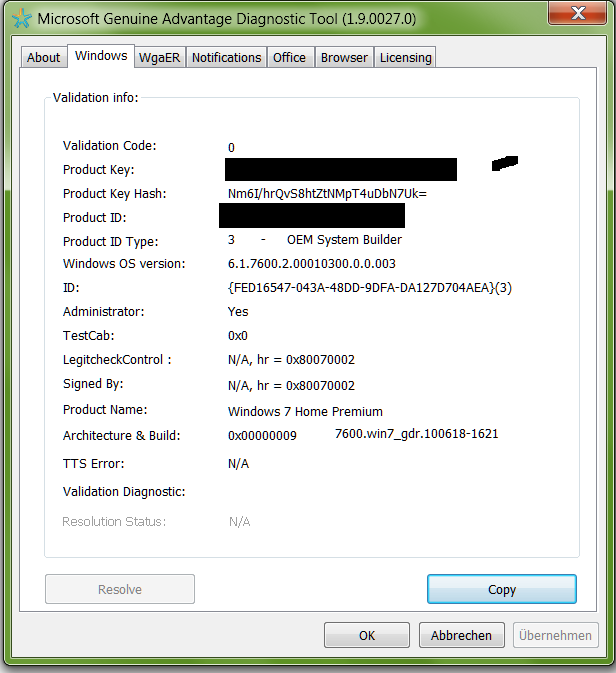The width and height of the screenshot is (616, 673).
Task: Click the Copy button
Action: [x=502, y=589]
